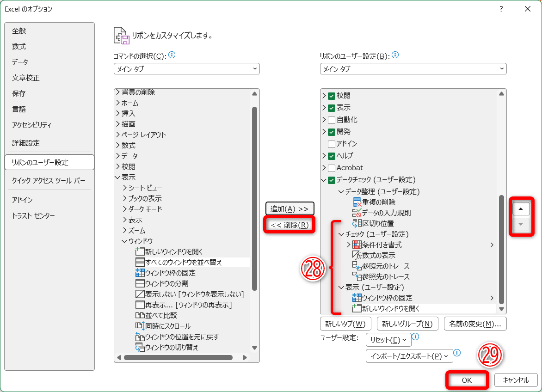Switch to the 文章校正 category
The height and width of the screenshot is (392, 542).
pyautogui.click(x=49, y=78)
